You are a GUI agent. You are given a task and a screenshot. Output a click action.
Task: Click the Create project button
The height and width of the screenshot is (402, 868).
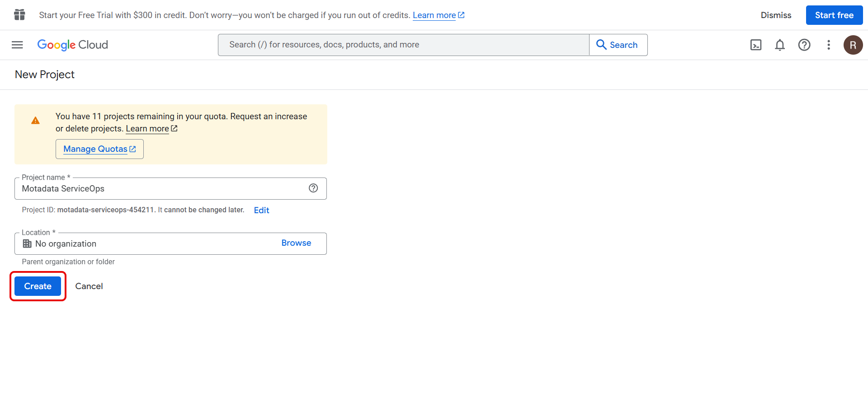point(38,286)
